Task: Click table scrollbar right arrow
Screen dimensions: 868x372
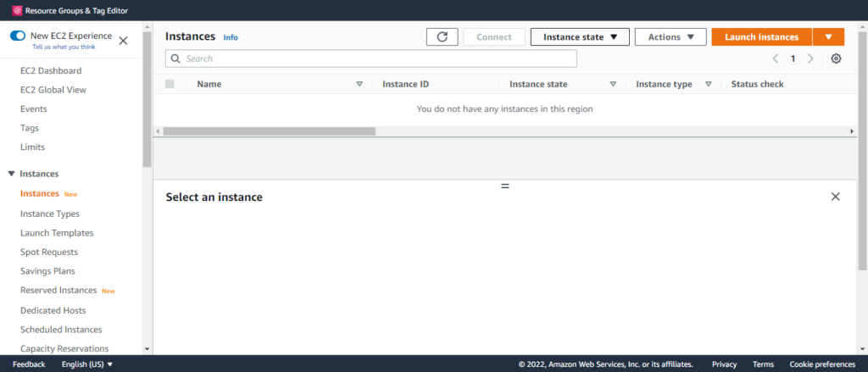Action: click(852, 131)
